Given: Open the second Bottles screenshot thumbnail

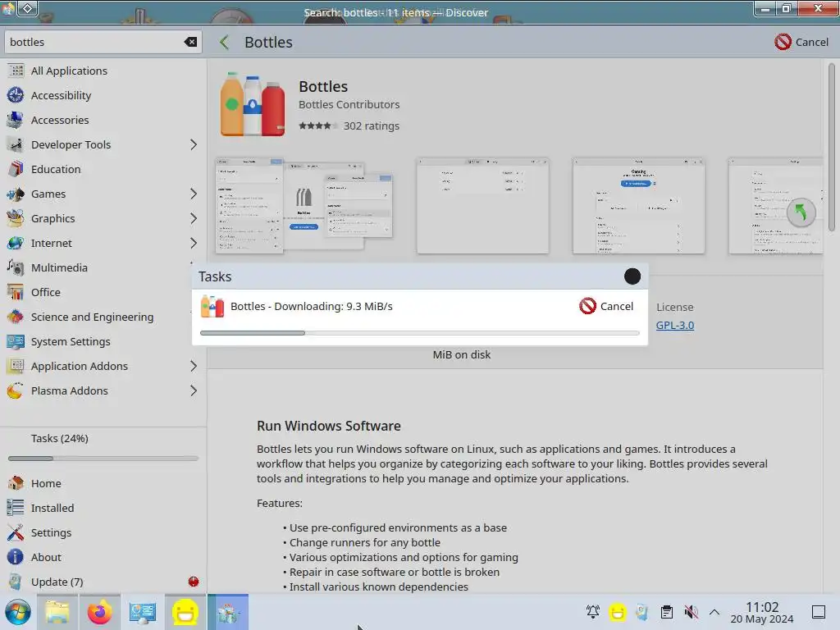Looking at the screenshot, I should 482,206.
